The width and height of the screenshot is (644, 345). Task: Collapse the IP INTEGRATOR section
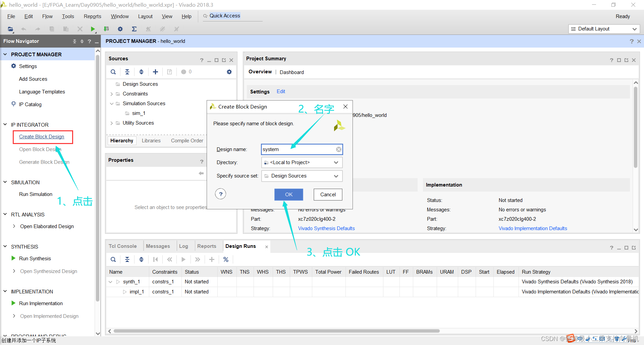[x=5, y=125]
